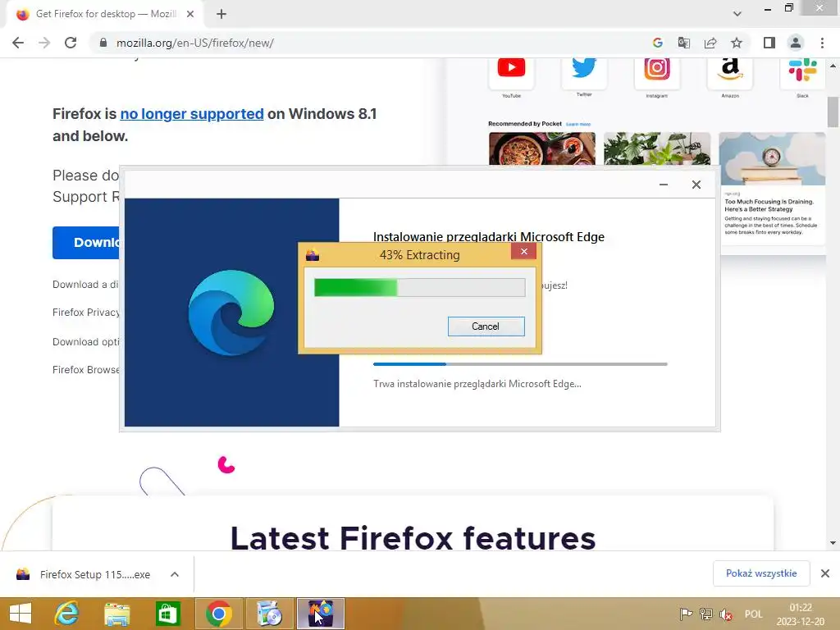840x630 pixels.
Task: Click the Amazon shortcut tile
Action: (x=729, y=73)
